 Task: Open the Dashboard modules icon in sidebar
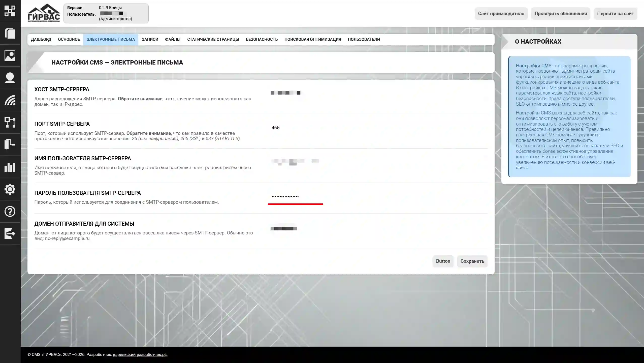(10, 11)
